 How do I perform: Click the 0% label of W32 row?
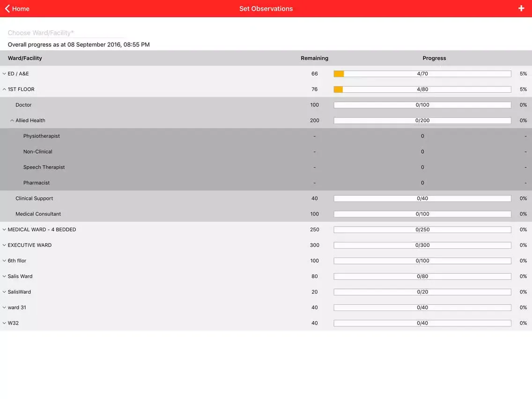pos(523,323)
